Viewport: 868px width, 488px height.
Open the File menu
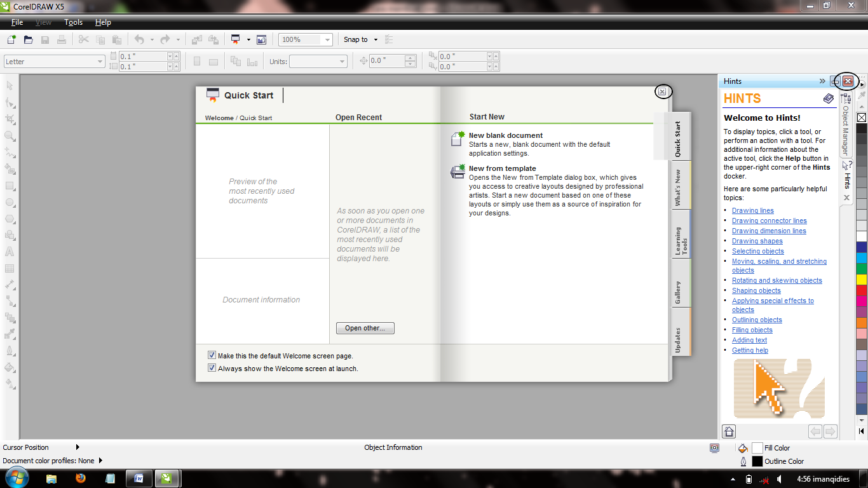click(17, 22)
